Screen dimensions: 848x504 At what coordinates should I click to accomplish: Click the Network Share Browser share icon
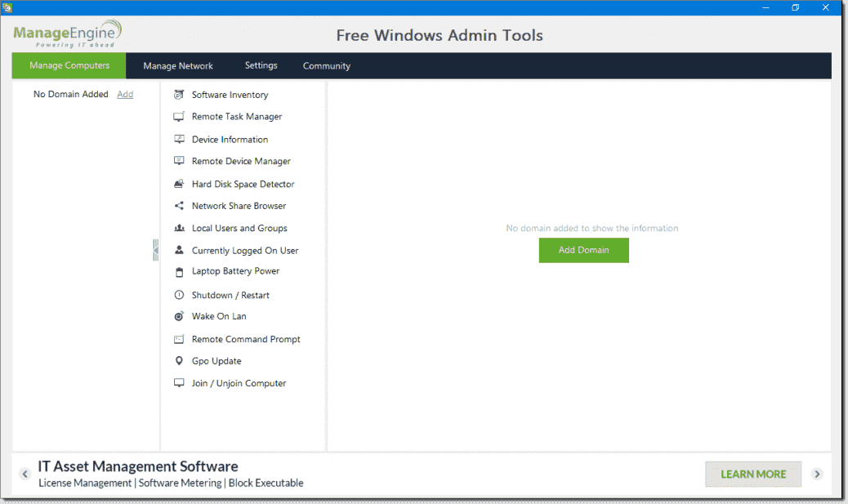179,206
